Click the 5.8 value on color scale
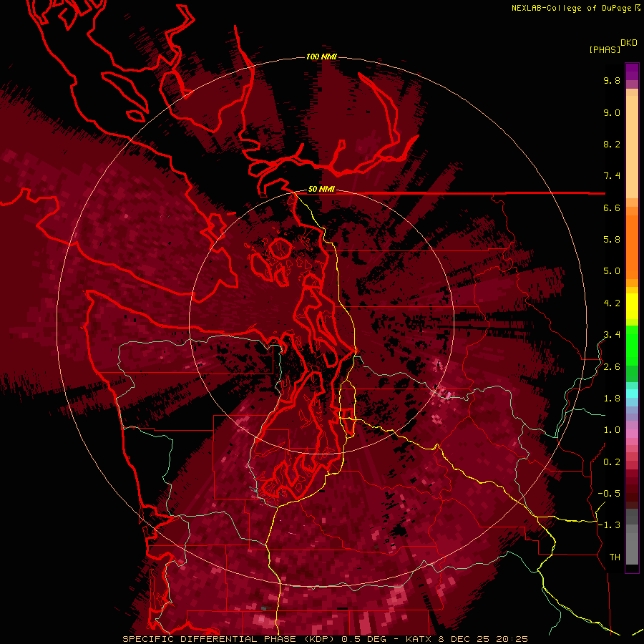644x644 pixels. pyautogui.click(x=612, y=240)
